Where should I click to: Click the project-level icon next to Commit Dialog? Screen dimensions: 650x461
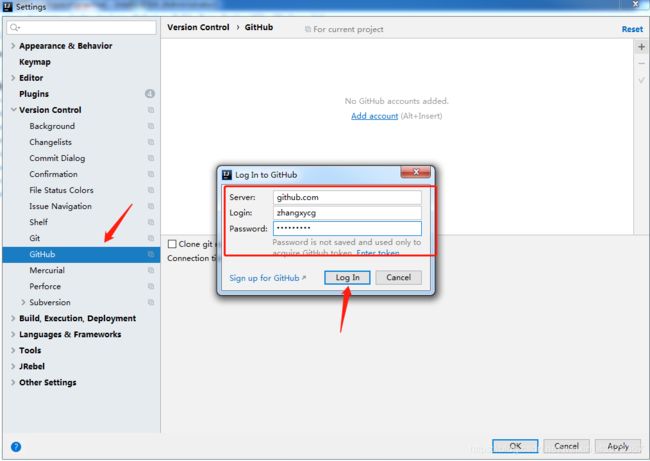click(x=151, y=158)
